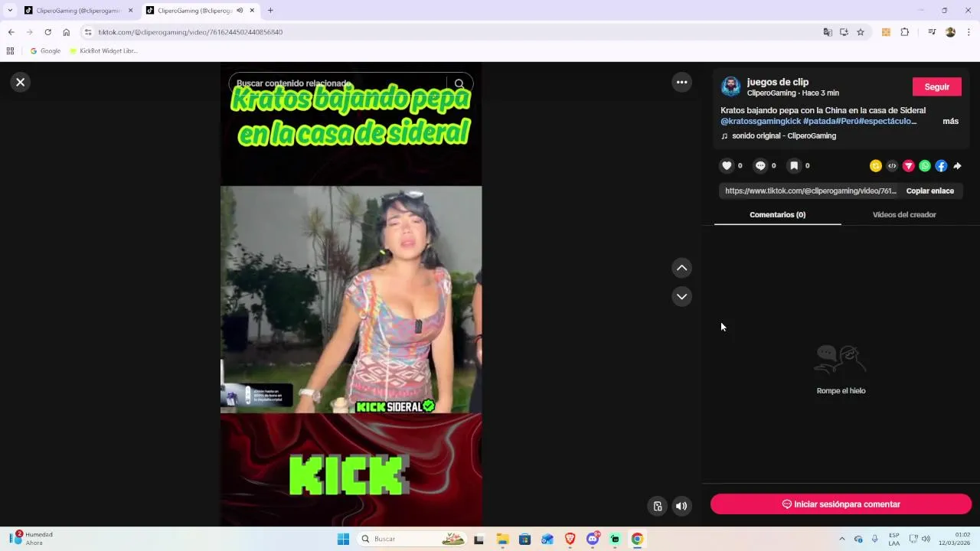Click the video URL text field
The image size is (980, 551).
(810, 191)
